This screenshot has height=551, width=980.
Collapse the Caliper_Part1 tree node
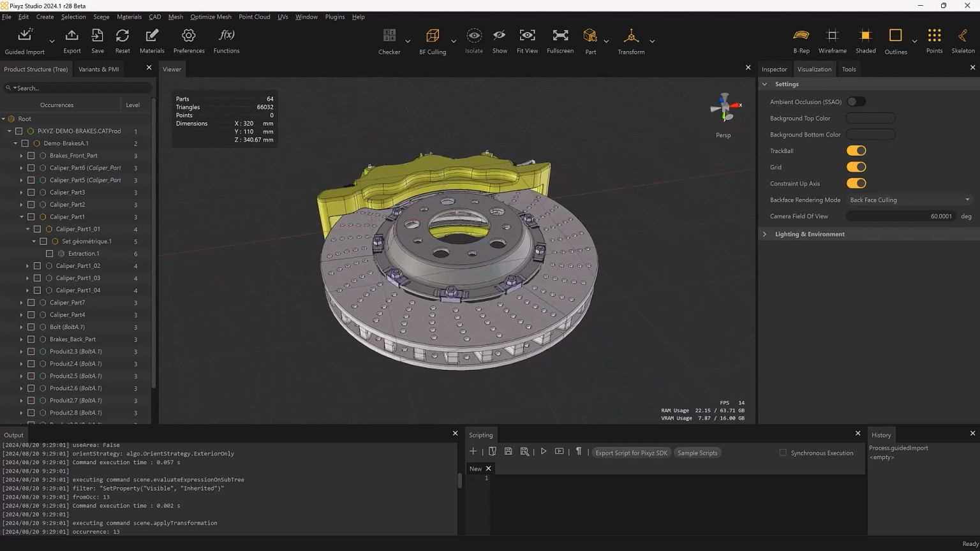coord(21,216)
